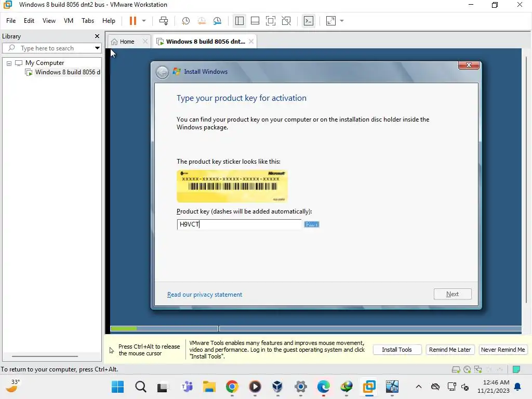This screenshot has height=399, width=532.
Task: Open Google Chrome from taskbar
Action: point(232,387)
